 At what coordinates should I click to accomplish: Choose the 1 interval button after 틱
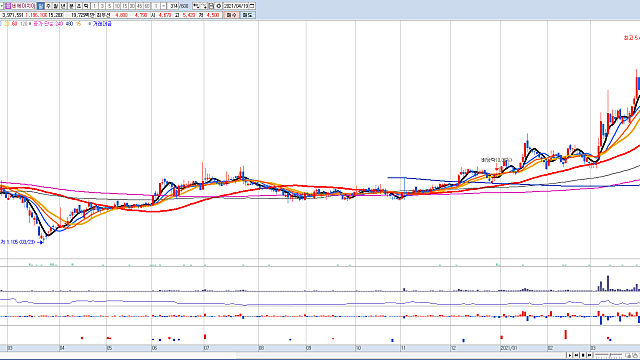[95, 6]
